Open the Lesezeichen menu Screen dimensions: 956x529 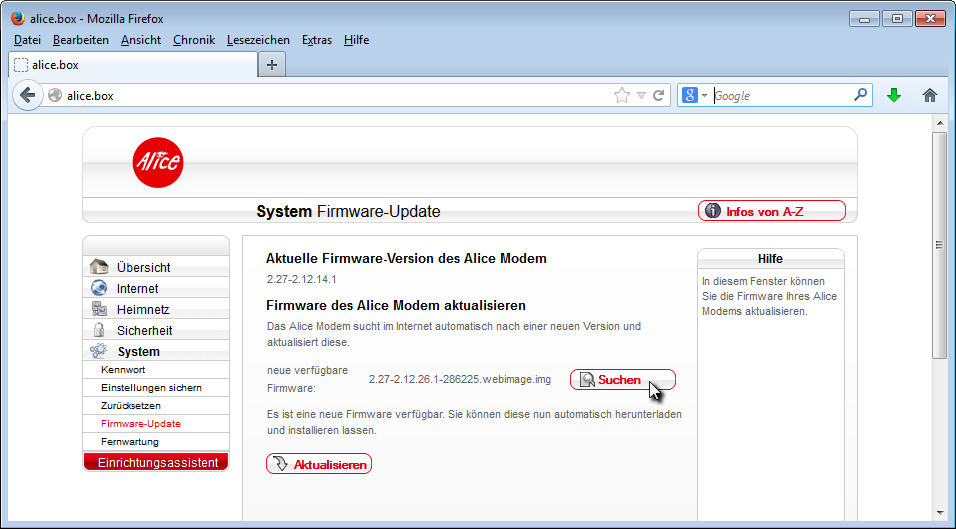[258, 40]
